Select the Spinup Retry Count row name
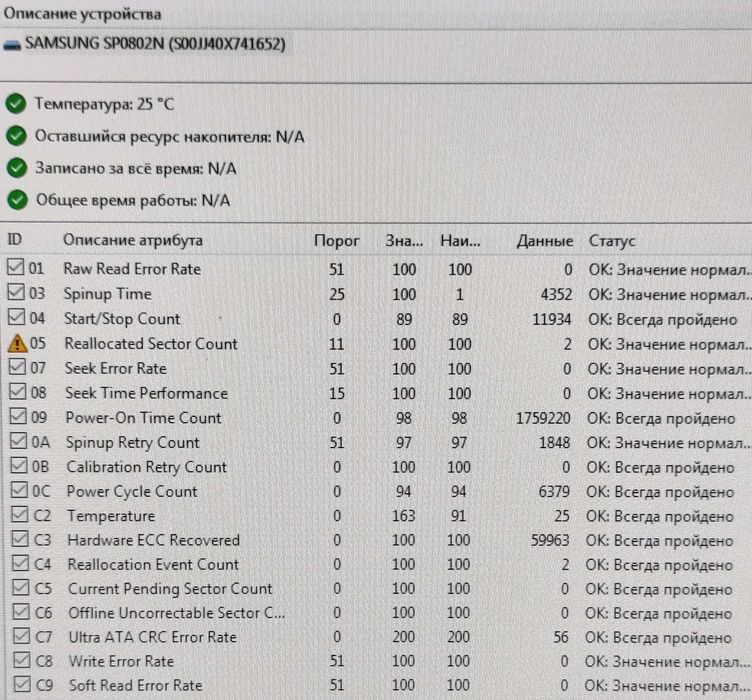752x700 pixels. (x=132, y=443)
